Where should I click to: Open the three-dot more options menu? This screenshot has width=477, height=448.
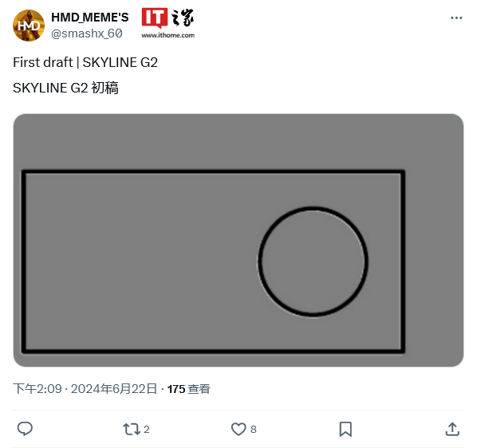coord(456,18)
